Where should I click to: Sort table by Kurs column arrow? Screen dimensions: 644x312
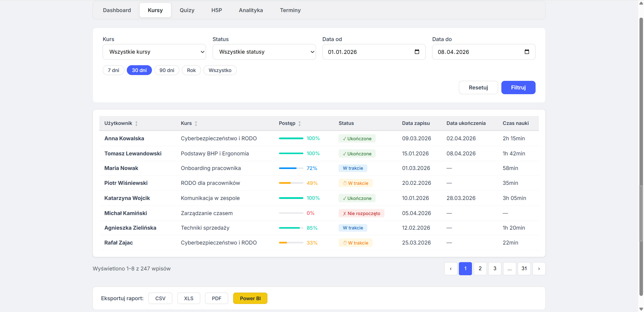pos(196,123)
